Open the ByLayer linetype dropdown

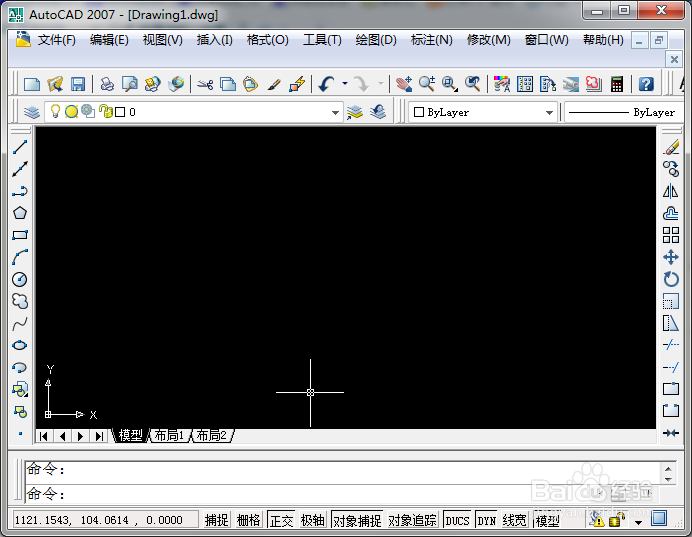point(624,113)
